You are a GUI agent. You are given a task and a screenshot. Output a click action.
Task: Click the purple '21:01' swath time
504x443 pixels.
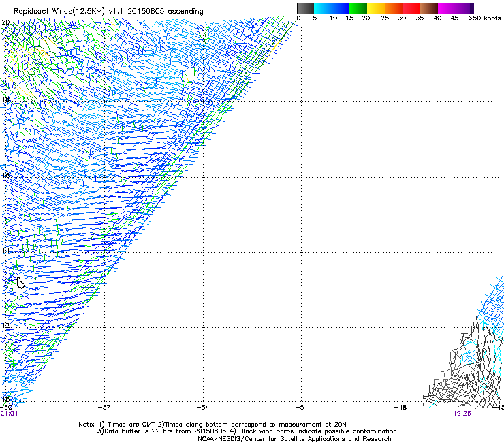coord(9,414)
